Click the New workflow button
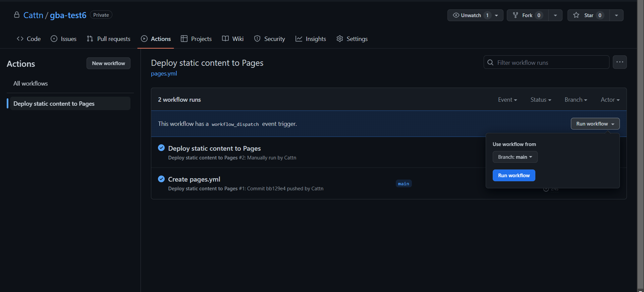This screenshot has height=292, width=644. (x=108, y=63)
